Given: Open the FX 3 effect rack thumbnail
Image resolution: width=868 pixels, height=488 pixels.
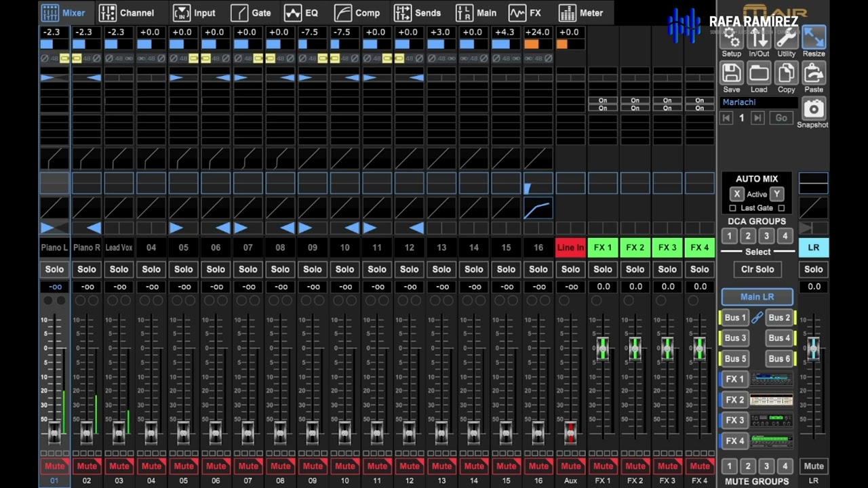Looking at the screenshot, I should pyautogui.click(x=772, y=420).
